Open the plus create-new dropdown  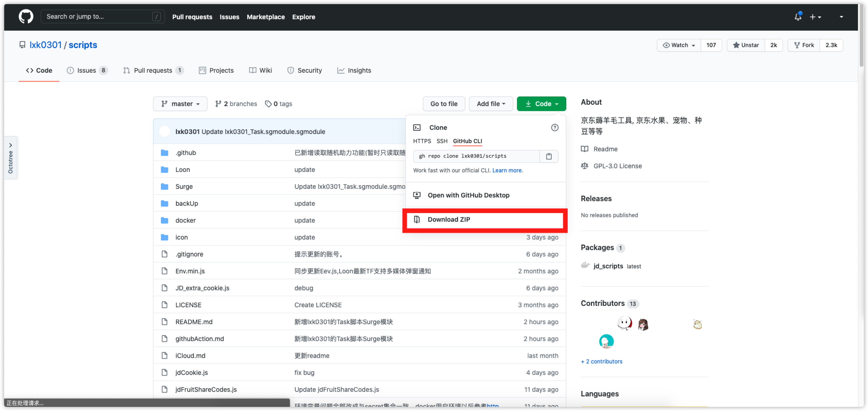pos(815,17)
